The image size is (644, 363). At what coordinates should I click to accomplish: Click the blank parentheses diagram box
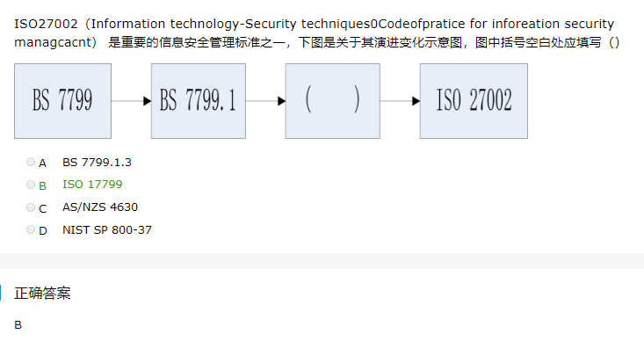coord(333,101)
